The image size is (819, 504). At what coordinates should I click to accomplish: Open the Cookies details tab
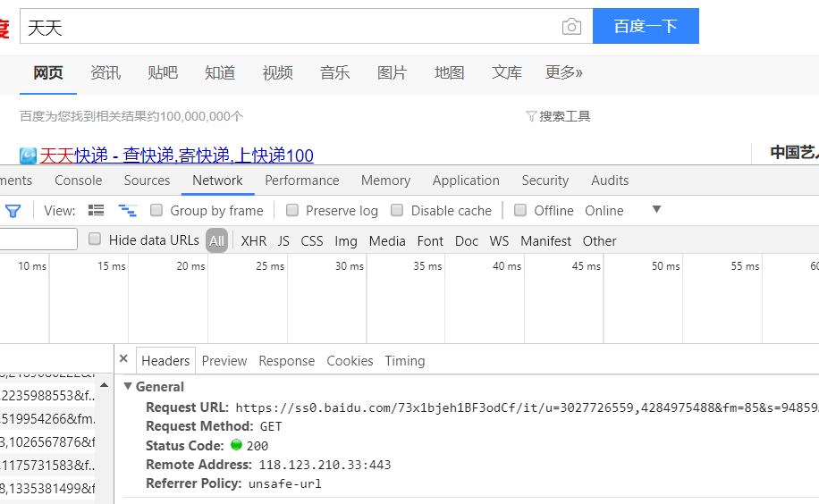tap(350, 361)
